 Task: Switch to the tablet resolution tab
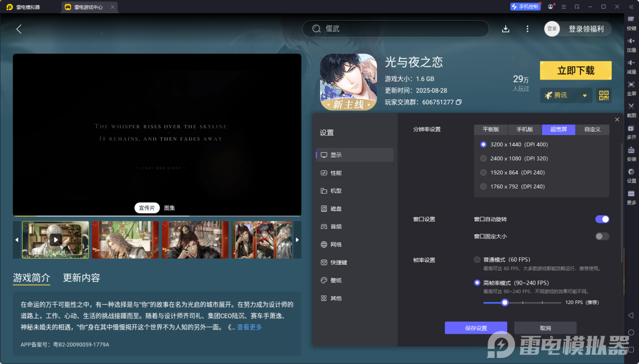tap(491, 130)
